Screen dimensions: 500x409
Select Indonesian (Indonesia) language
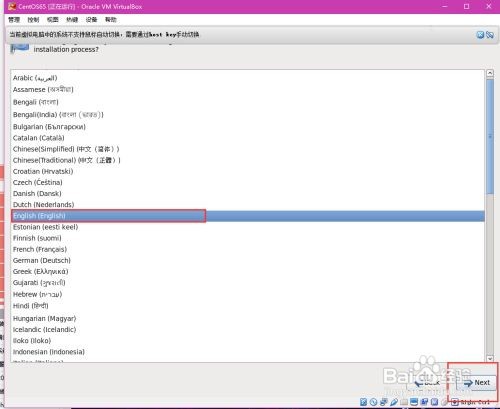coord(247,352)
